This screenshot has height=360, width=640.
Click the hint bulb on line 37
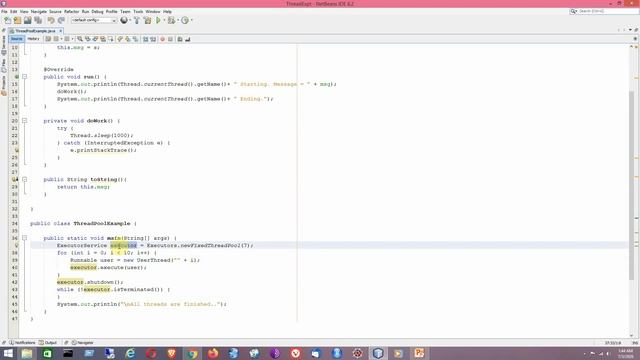(x=16, y=245)
